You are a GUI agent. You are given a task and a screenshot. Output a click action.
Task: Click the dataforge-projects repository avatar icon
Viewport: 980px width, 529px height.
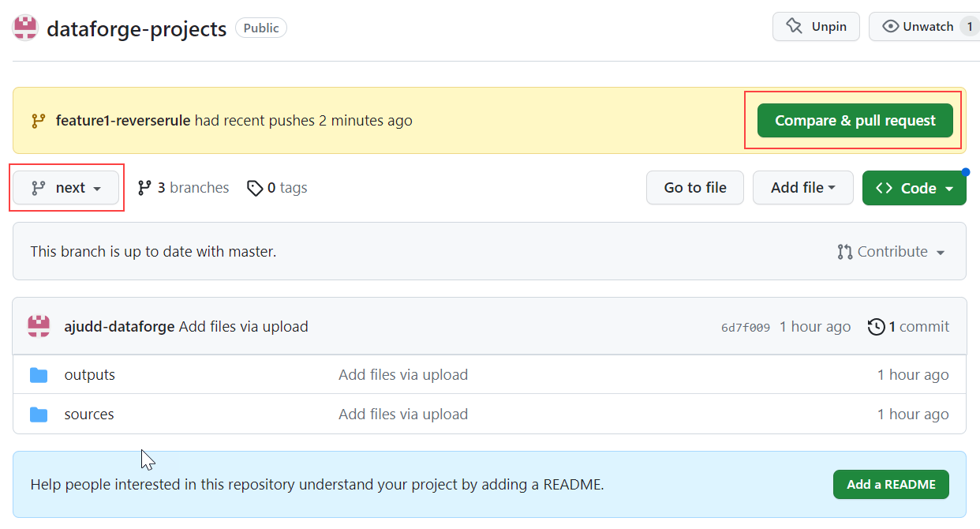(26, 28)
